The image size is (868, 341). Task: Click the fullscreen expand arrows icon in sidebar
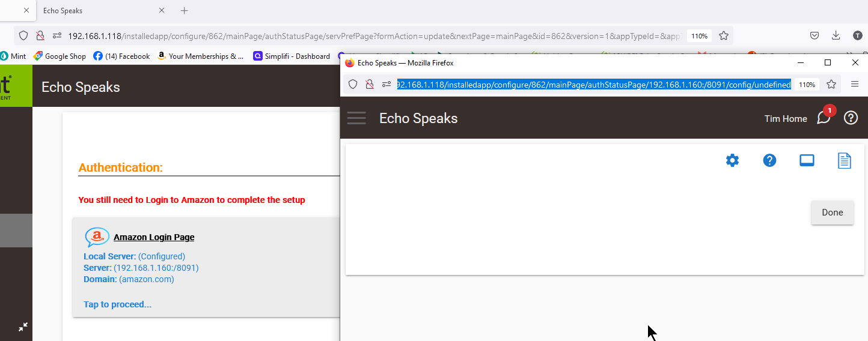click(x=23, y=327)
